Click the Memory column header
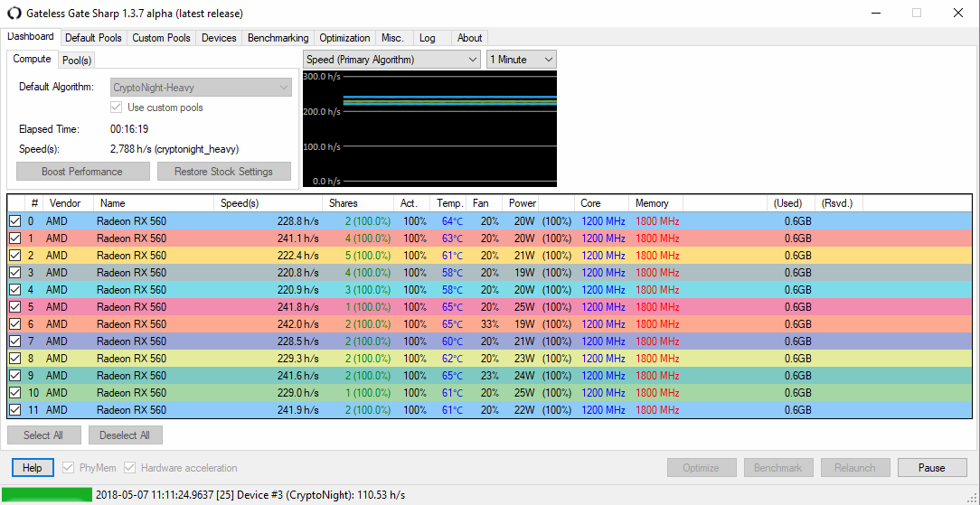 [655, 203]
